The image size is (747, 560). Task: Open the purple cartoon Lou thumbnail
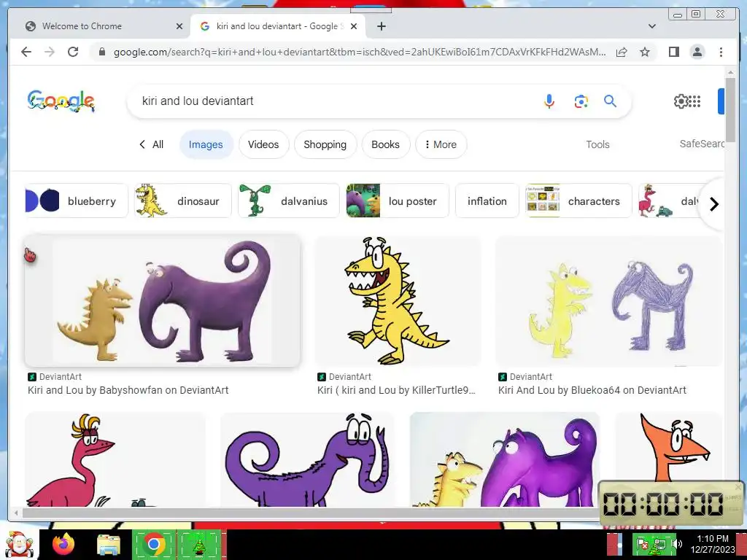[307, 459]
